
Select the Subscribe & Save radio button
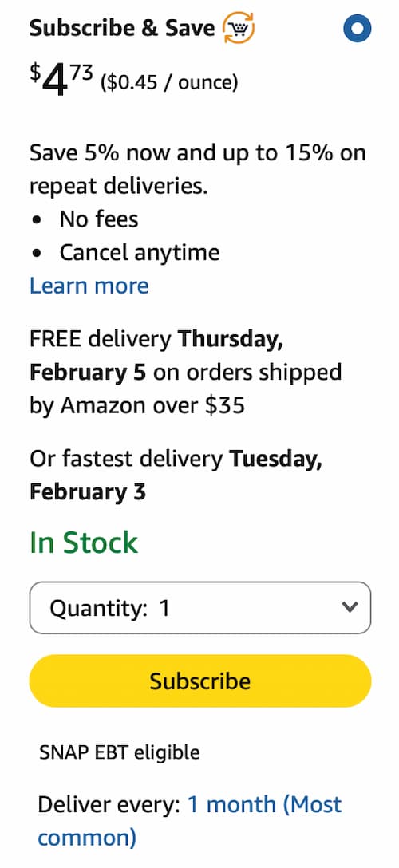click(357, 29)
